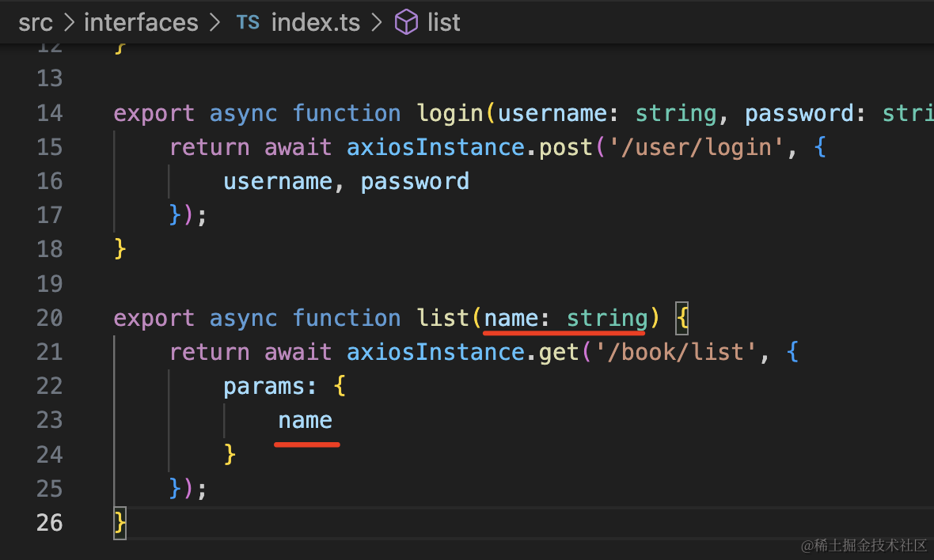
Task: Click the TS file icon in breadcrumb
Action: pyautogui.click(x=247, y=23)
